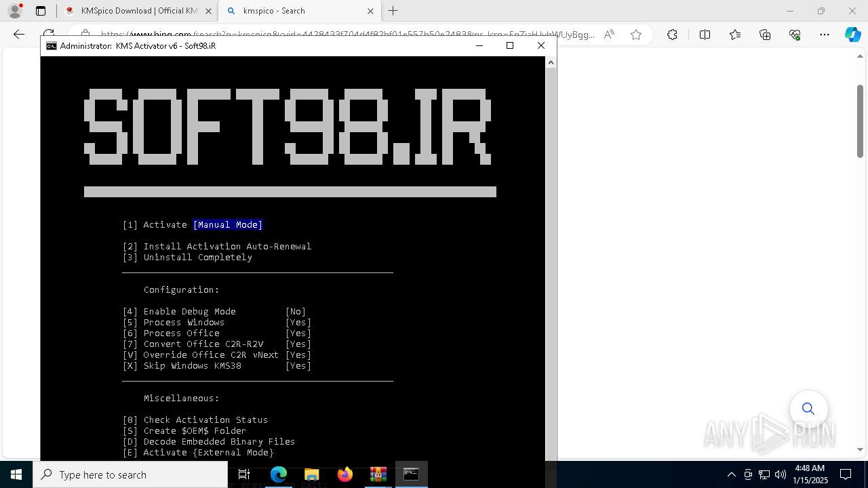Open the Edge profile icon
868x488 pixels.
[x=15, y=11]
